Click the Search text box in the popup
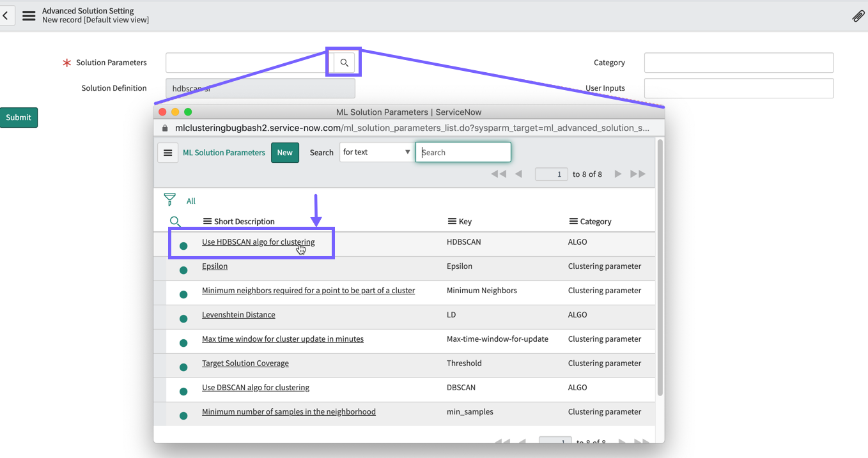This screenshot has height=458, width=868. coord(463,152)
